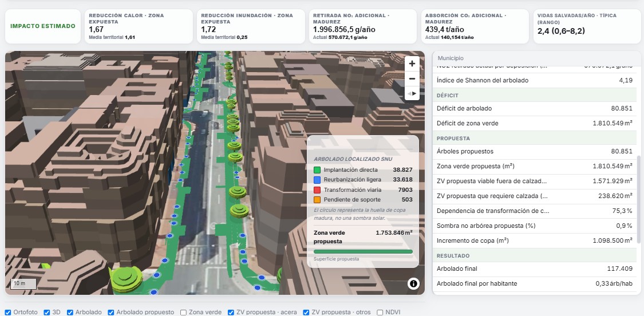Image resolution: width=644 pixels, height=316 pixels.
Task: Click Sombra no arbórea propuesta (%) row
Action: [535, 226]
